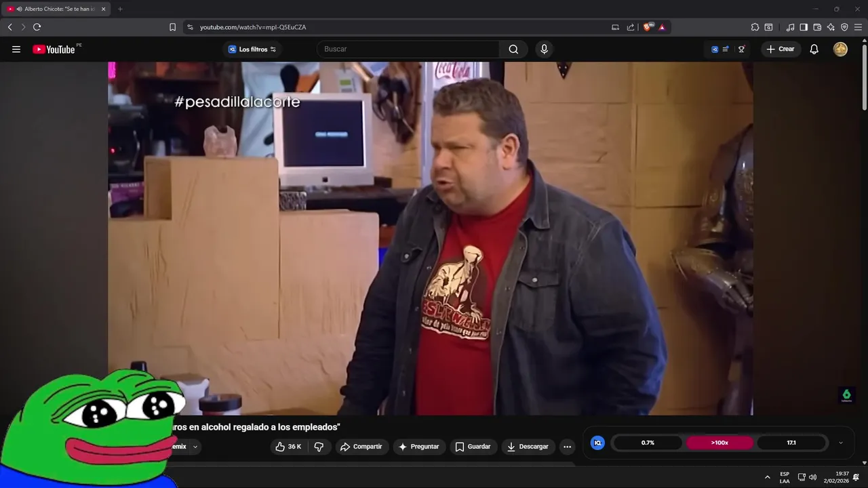Open the Brave Wallet icon
This screenshot has height=488, width=868.
[x=817, y=27]
